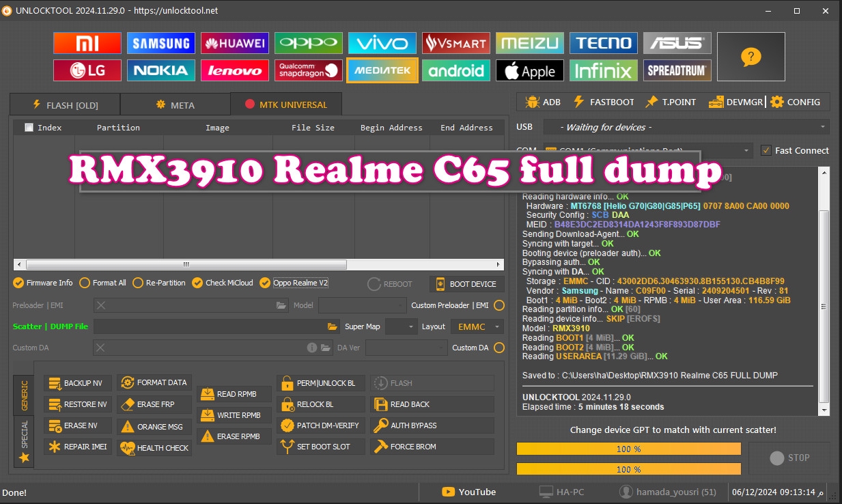Click the ERASE FRP button
The height and width of the screenshot is (504, 842).
(x=154, y=404)
